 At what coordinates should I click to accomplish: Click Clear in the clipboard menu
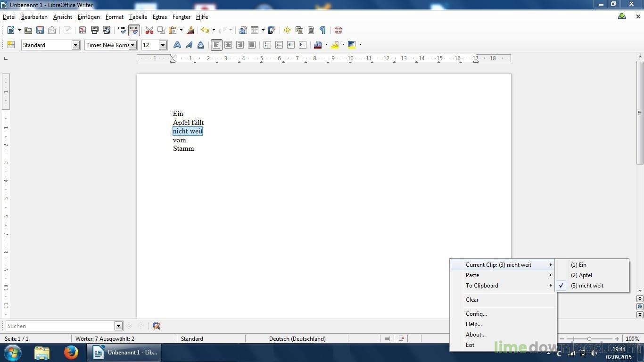(x=472, y=300)
